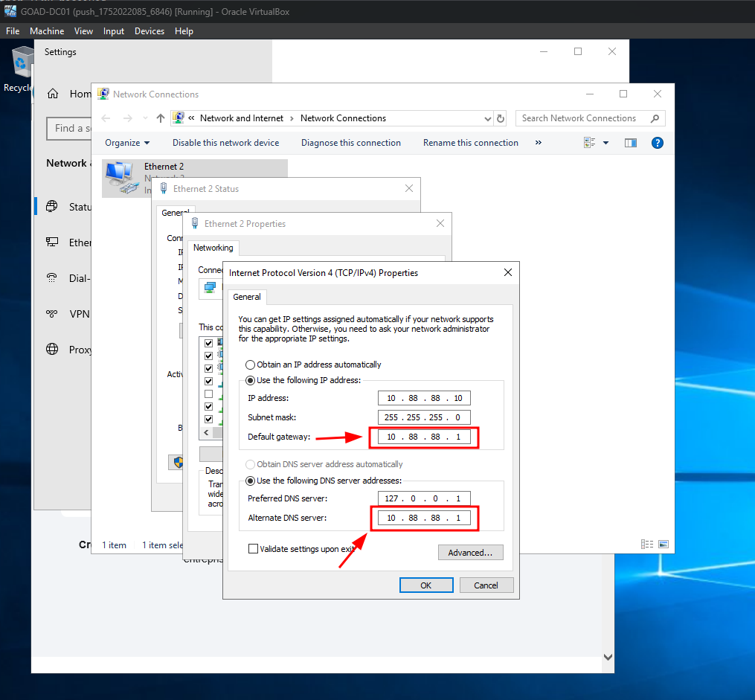Select Use the following IP address

tap(251, 380)
